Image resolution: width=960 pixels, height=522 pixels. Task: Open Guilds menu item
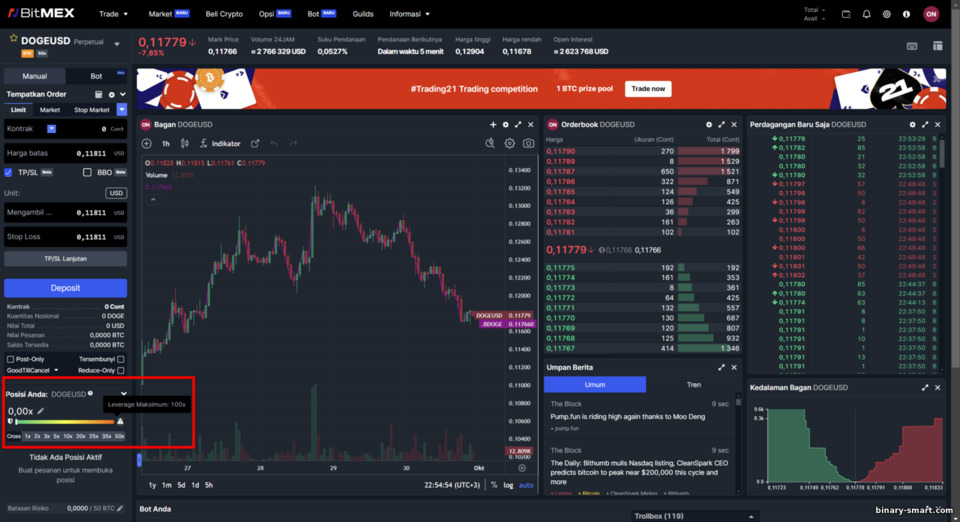point(363,13)
